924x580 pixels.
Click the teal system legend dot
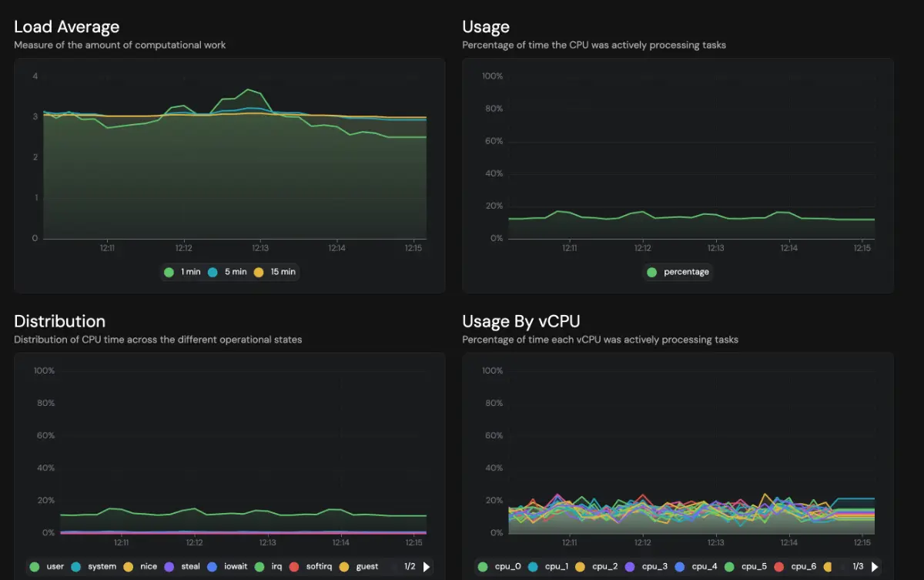77,567
